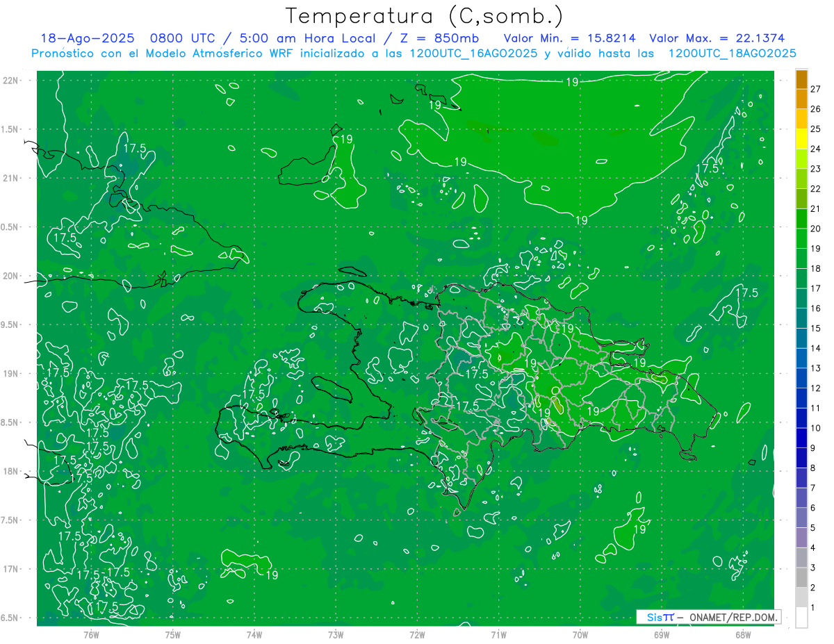Viewport: 834px width, 644px height.
Task: Click the "16" label on the color scale
Action: [816, 308]
